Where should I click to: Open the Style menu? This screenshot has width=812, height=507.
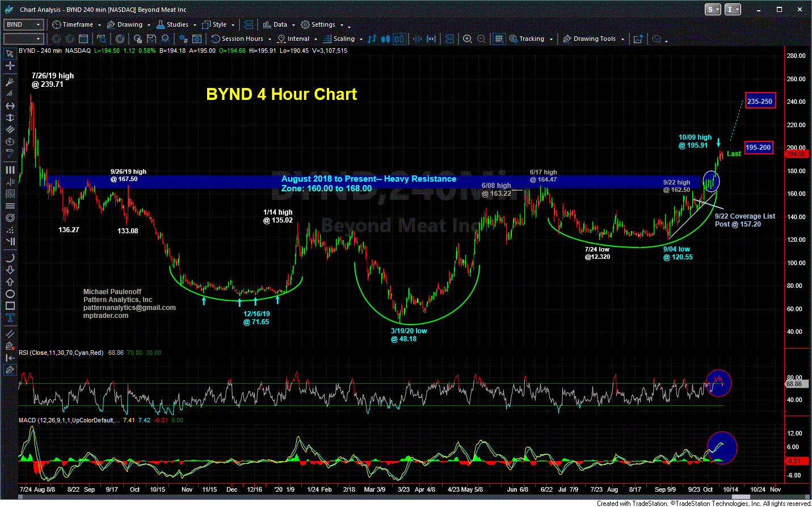point(218,24)
